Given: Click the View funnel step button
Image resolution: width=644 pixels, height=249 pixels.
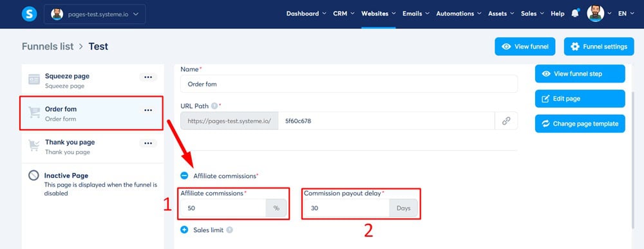Looking at the screenshot, I should point(580,74).
